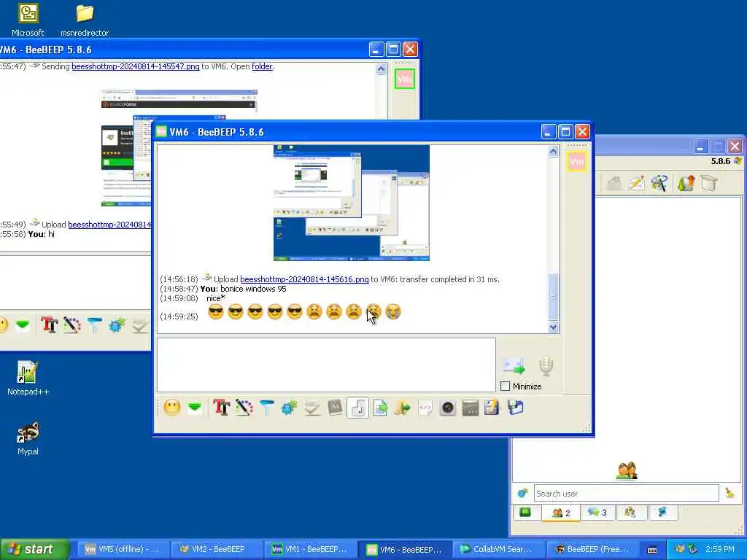
Task: Open chat settings with the front window's blue gears
Action: (289, 408)
